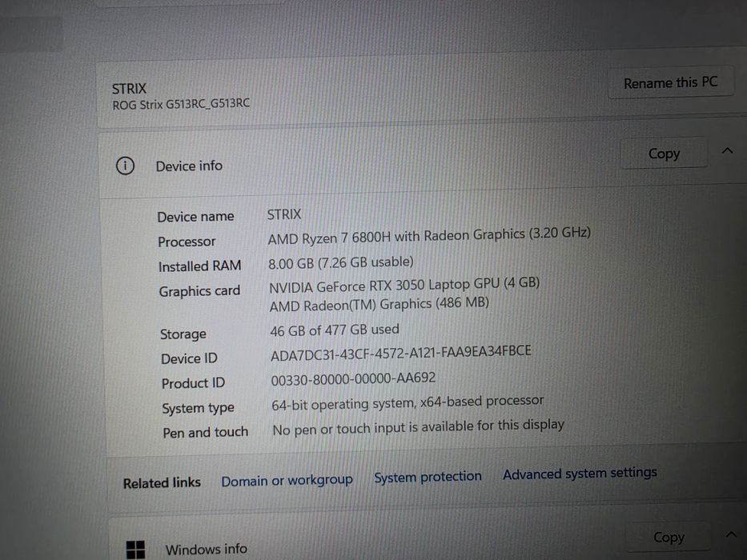Select the Device info header text
Image resolution: width=747 pixels, height=560 pixels.
click(189, 166)
